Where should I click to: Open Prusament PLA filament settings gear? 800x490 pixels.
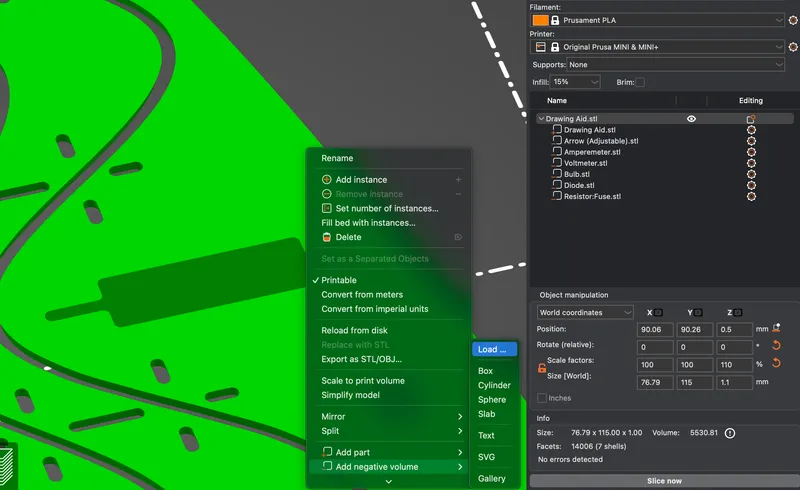tap(793, 20)
